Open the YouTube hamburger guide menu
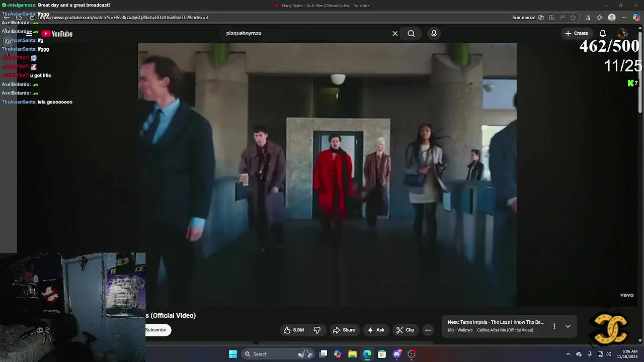 pos(29,34)
